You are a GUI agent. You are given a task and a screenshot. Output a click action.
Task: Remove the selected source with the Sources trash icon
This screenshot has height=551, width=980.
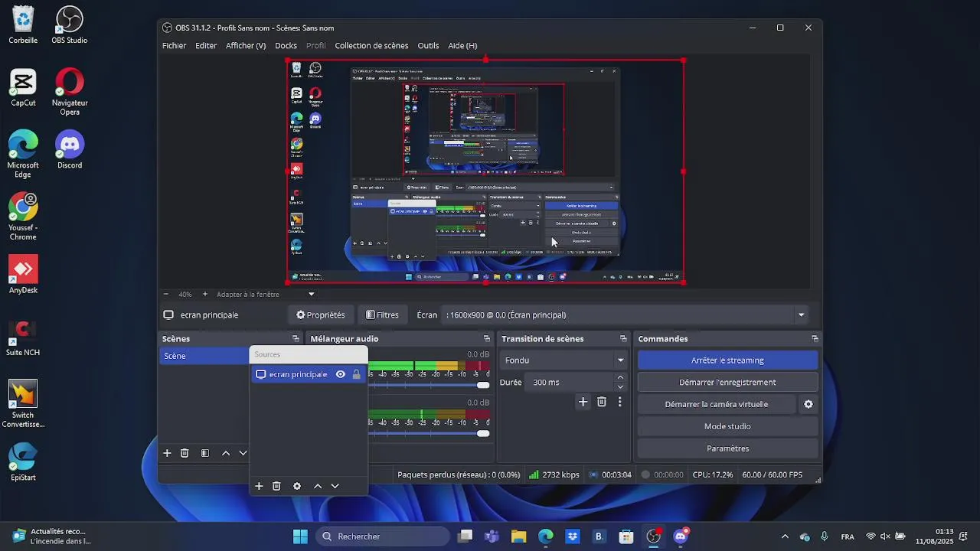pos(276,486)
